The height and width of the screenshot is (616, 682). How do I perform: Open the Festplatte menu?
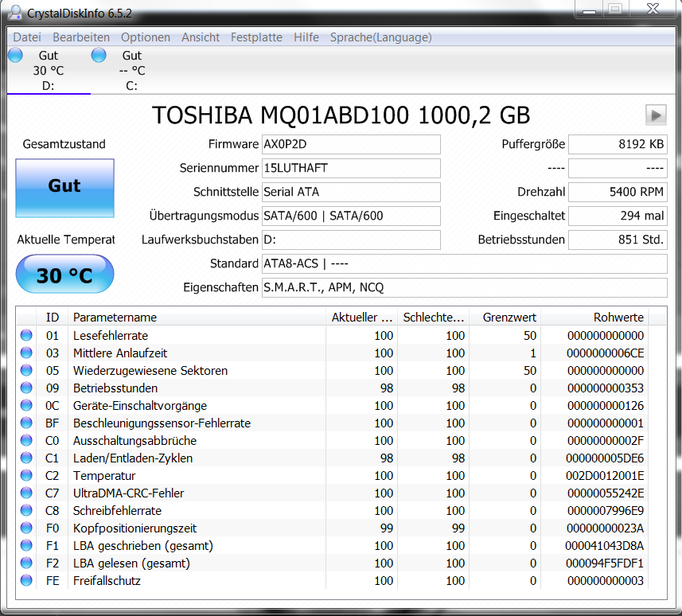point(256,37)
